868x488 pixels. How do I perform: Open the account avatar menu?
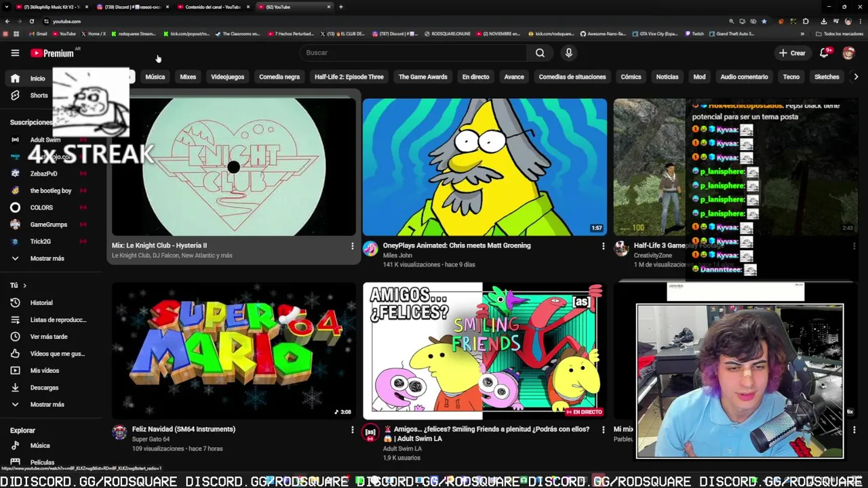(x=848, y=53)
